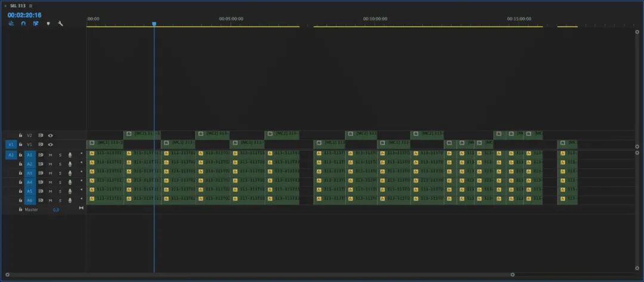The image size is (644, 282).
Task: Toggle lock on A1 track
Action: tap(20, 155)
